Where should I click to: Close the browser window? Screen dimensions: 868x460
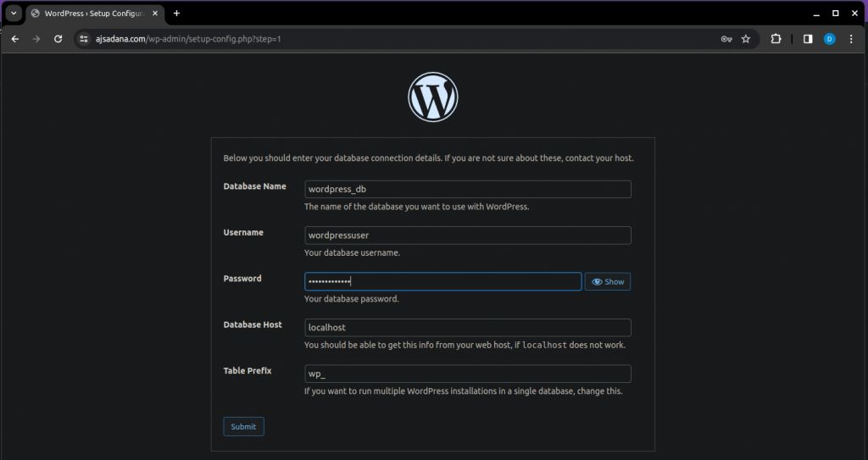[x=854, y=14]
